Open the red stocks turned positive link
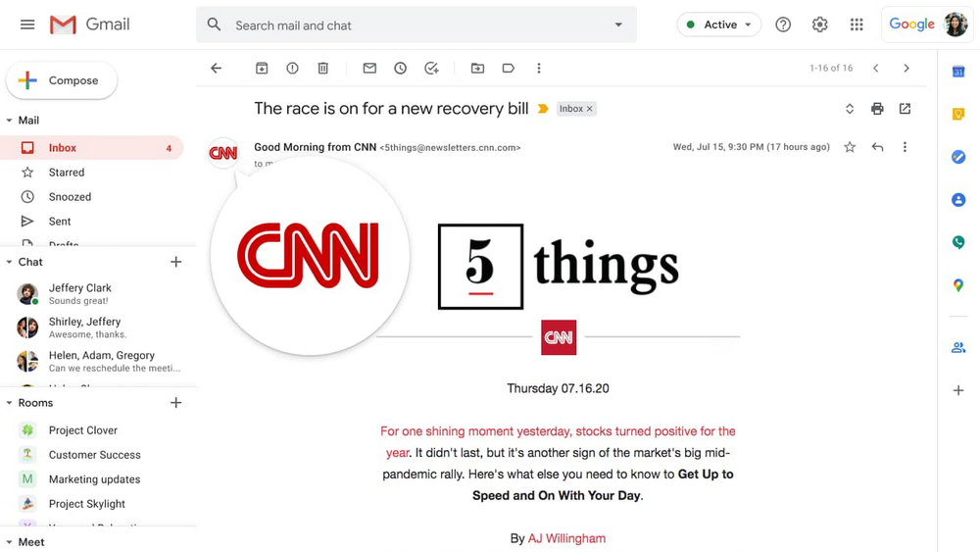The image size is (980, 552). pyautogui.click(x=558, y=441)
